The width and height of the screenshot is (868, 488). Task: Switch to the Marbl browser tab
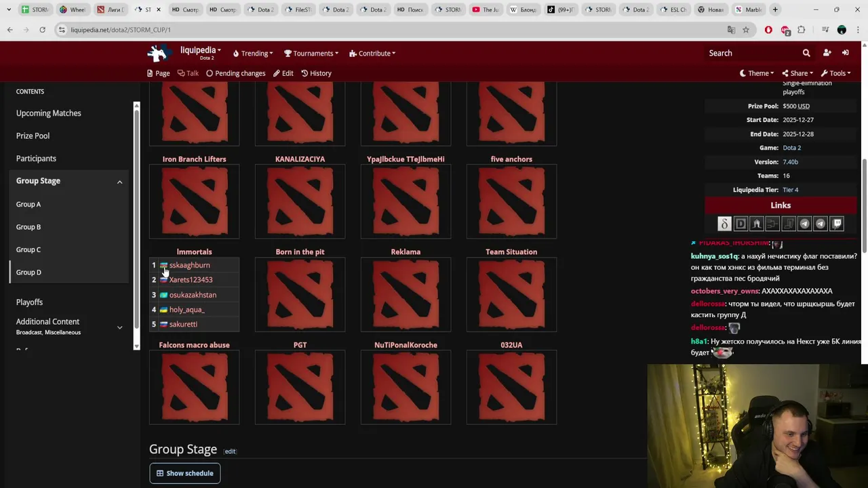click(x=748, y=9)
